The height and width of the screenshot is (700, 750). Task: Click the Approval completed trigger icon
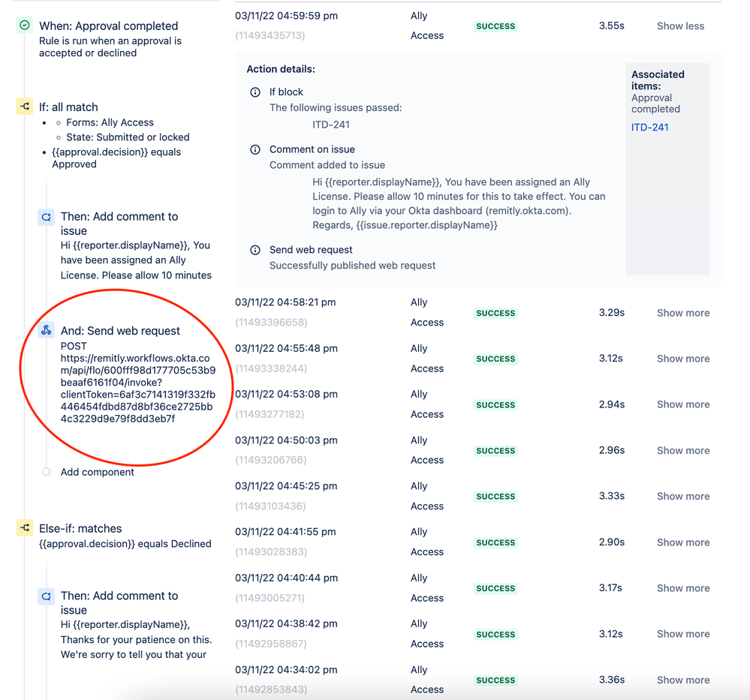pos(25,26)
